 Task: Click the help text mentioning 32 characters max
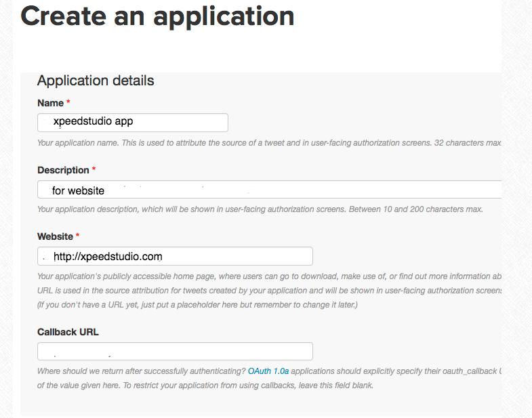tap(270, 143)
